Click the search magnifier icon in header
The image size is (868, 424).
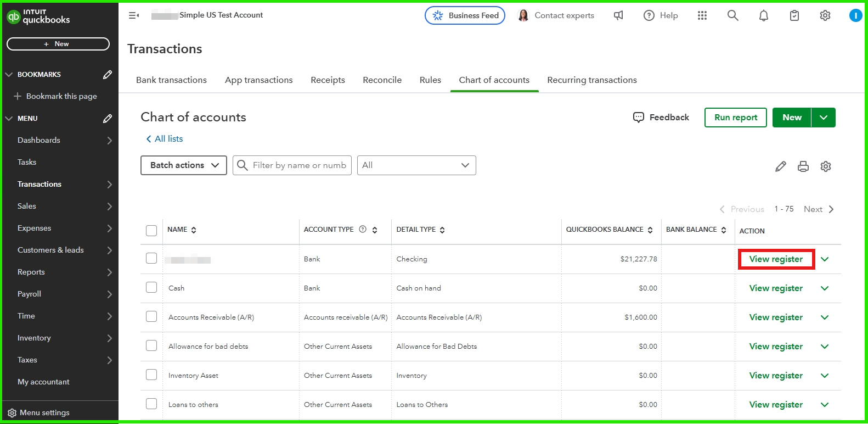(732, 15)
